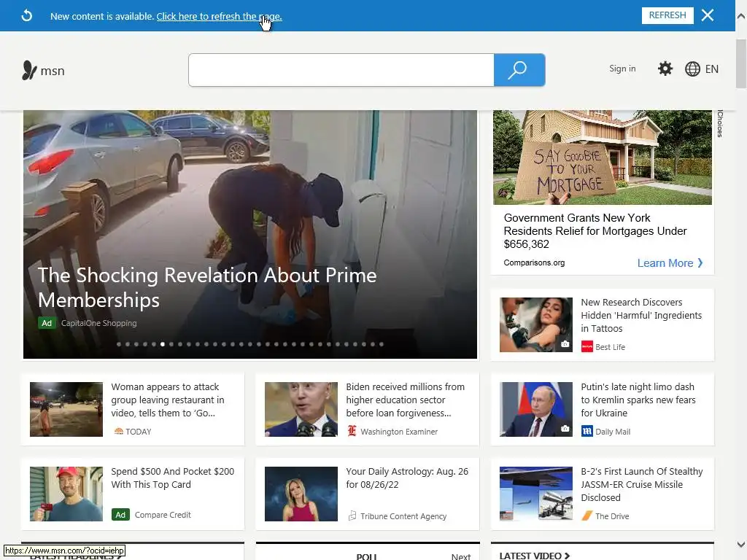
Task: Jump to the last carousel dot
Action: click(381, 344)
